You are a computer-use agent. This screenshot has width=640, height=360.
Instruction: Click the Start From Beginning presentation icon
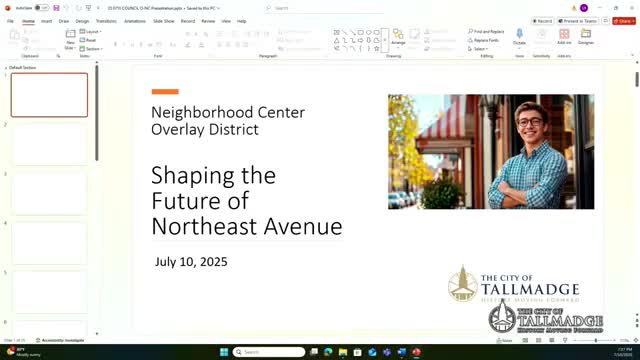click(88, 8)
